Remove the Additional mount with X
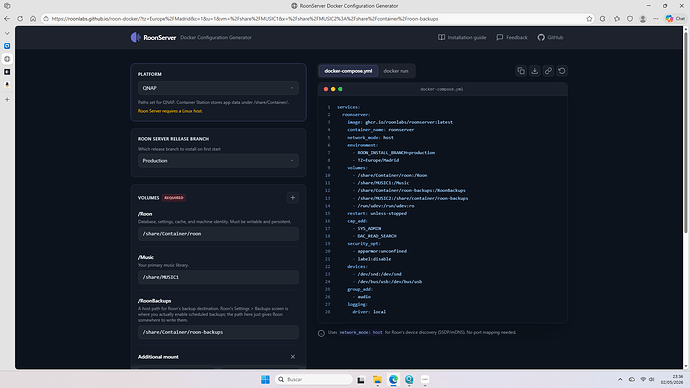 (293, 357)
